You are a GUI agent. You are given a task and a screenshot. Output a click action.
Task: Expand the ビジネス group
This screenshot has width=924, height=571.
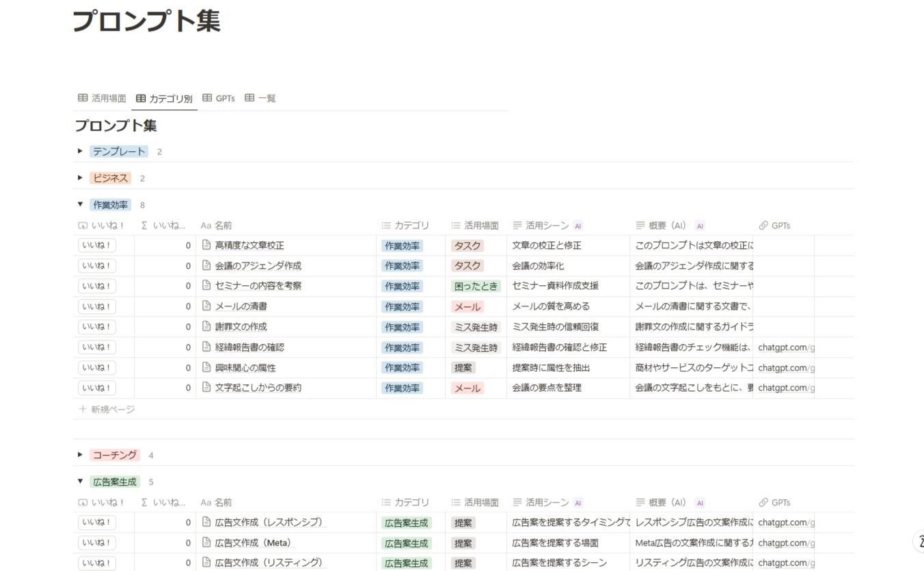pyautogui.click(x=80, y=178)
